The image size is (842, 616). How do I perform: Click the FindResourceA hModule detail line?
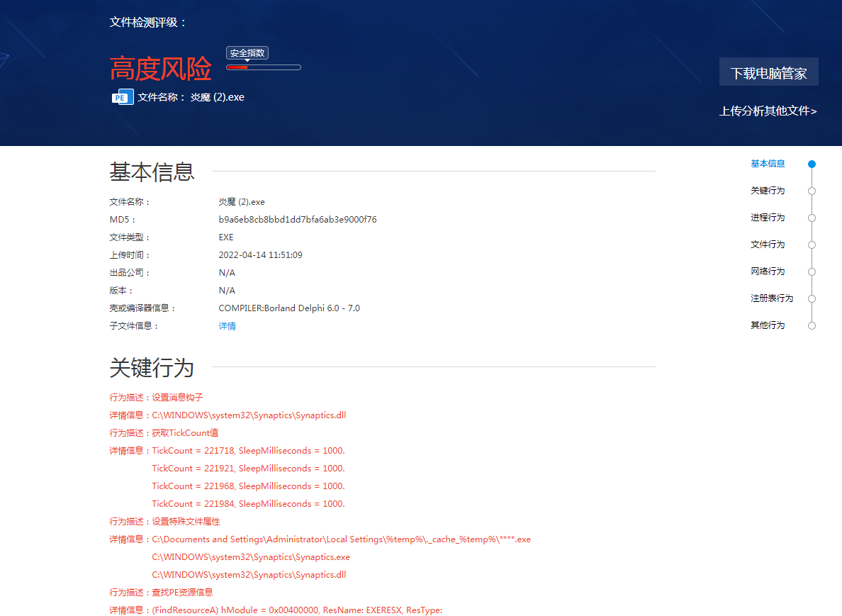[x=297, y=610]
